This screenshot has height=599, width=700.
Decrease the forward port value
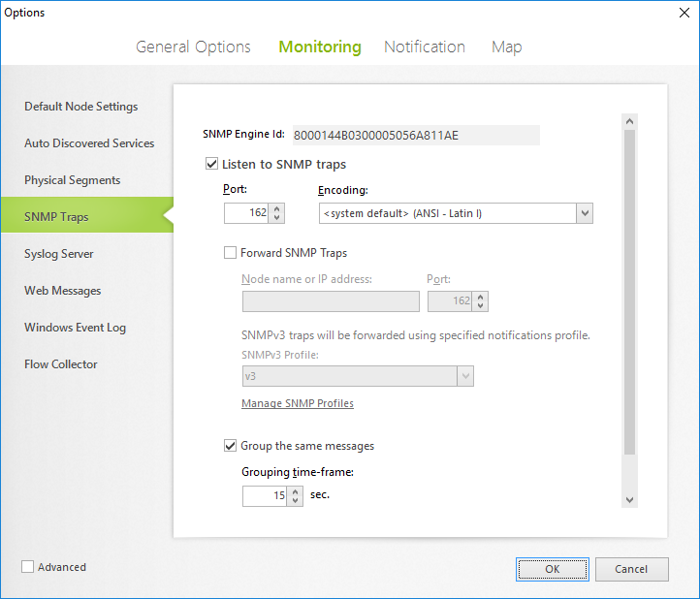click(x=480, y=306)
